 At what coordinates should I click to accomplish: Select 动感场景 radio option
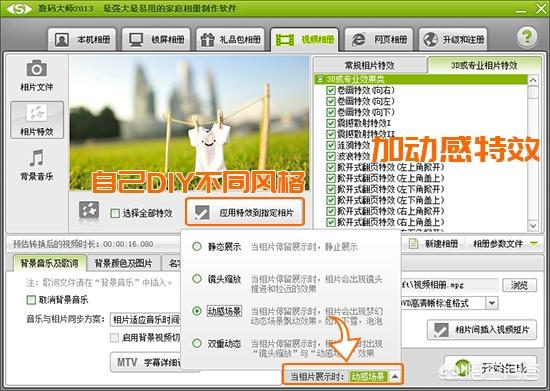click(197, 311)
